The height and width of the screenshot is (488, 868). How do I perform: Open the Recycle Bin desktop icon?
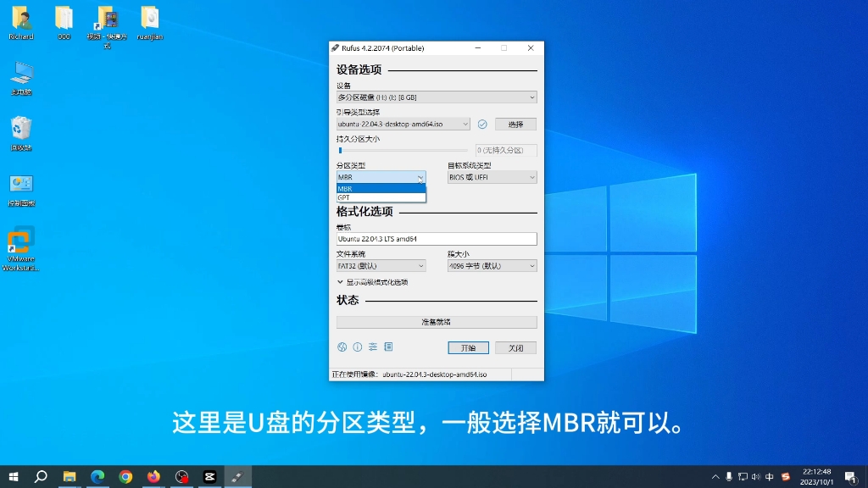21,134
